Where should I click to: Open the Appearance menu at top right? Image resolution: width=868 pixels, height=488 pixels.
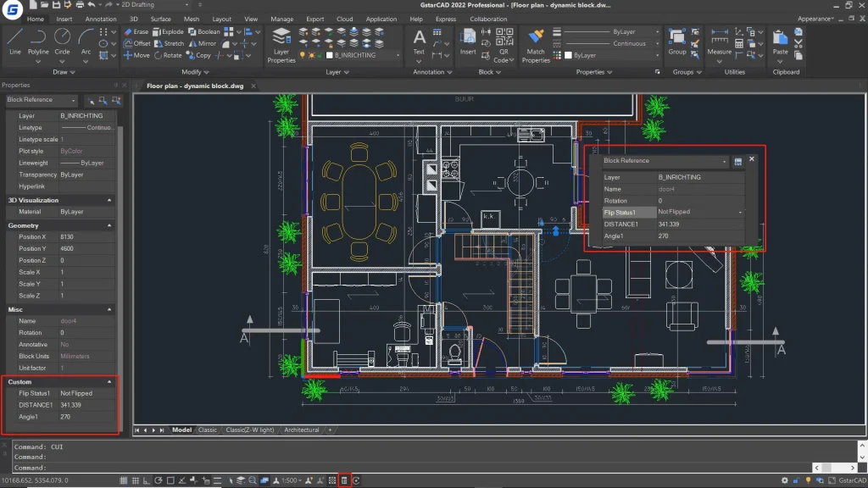[x=815, y=19]
